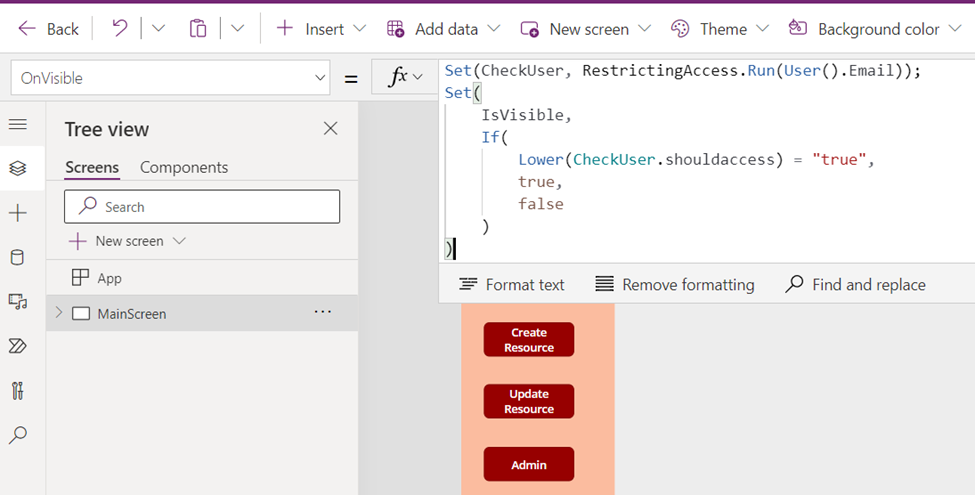This screenshot has width=975, height=495.
Task: Open the Insert menu
Action: click(x=321, y=29)
